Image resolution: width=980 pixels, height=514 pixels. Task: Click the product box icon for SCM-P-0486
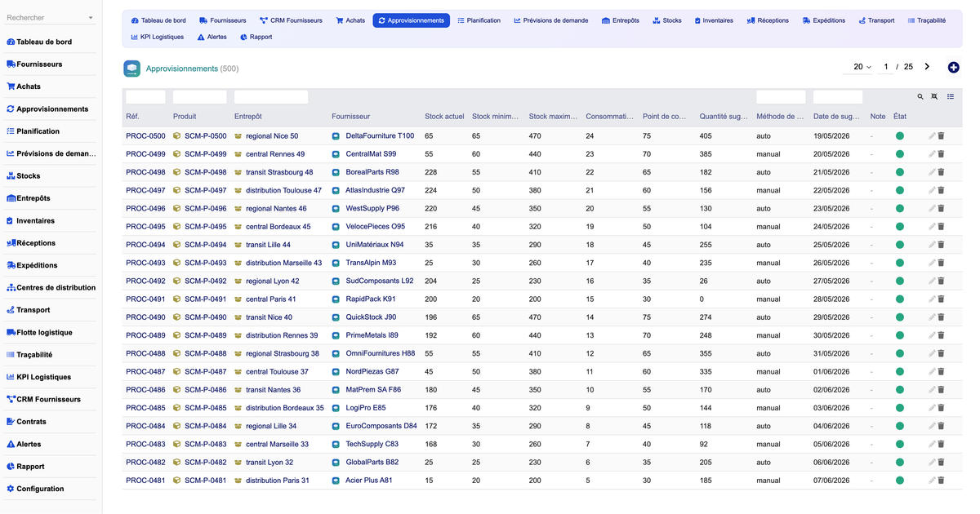(x=176, y=390)
